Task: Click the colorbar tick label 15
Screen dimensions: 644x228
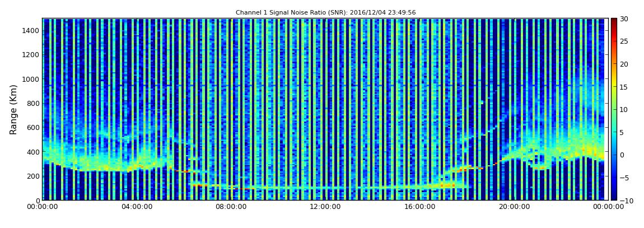Action: coord(624,87)
